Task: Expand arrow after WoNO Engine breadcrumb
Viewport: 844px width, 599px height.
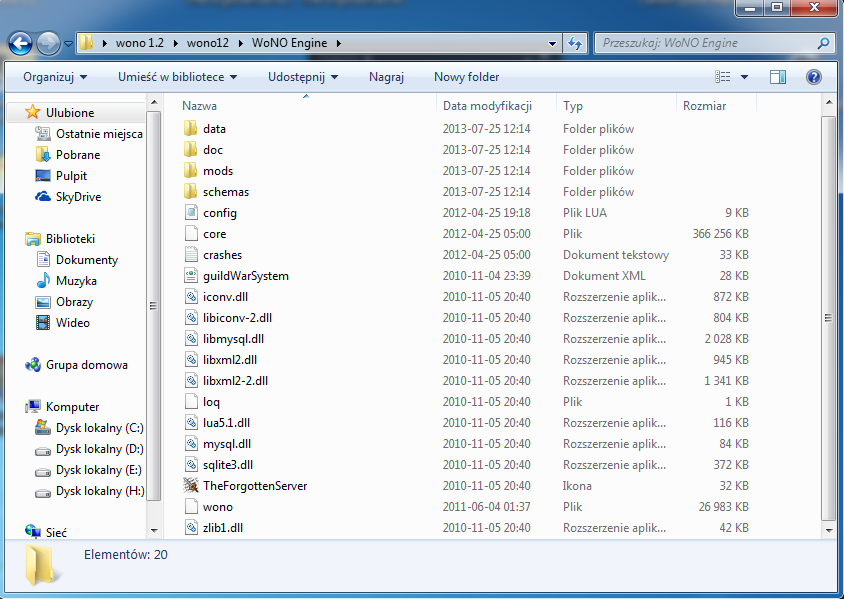Action: (339, 43)
